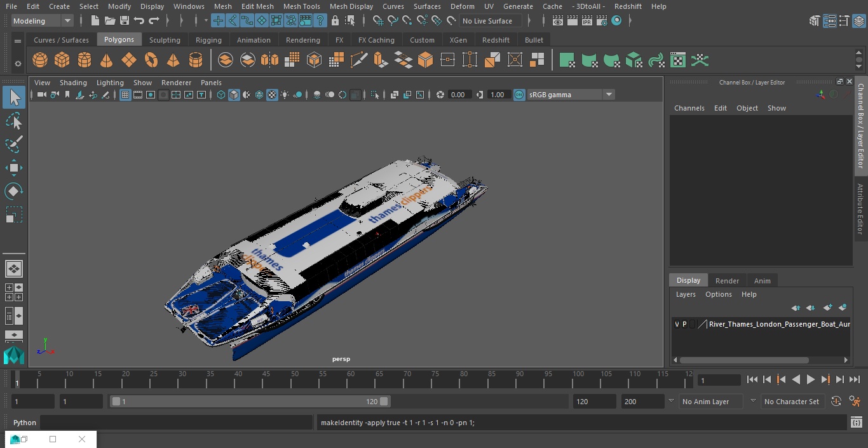Switch script input language Python label

point(25,423)
